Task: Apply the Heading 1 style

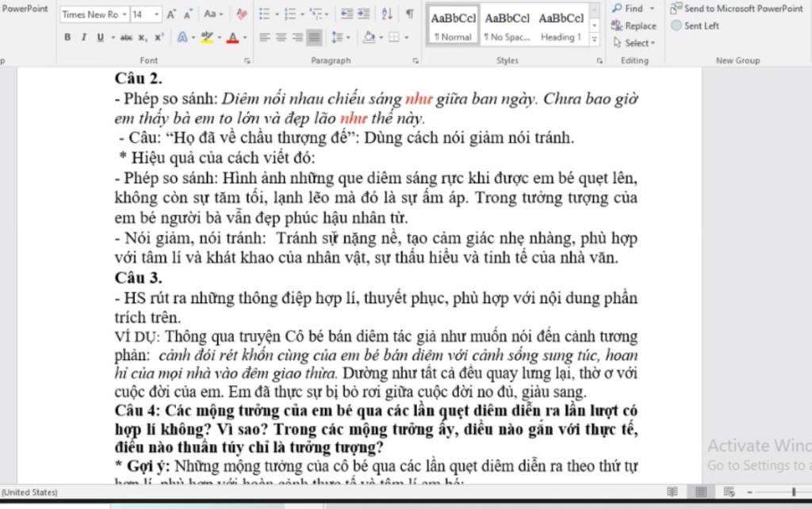Action: [561, 25]
